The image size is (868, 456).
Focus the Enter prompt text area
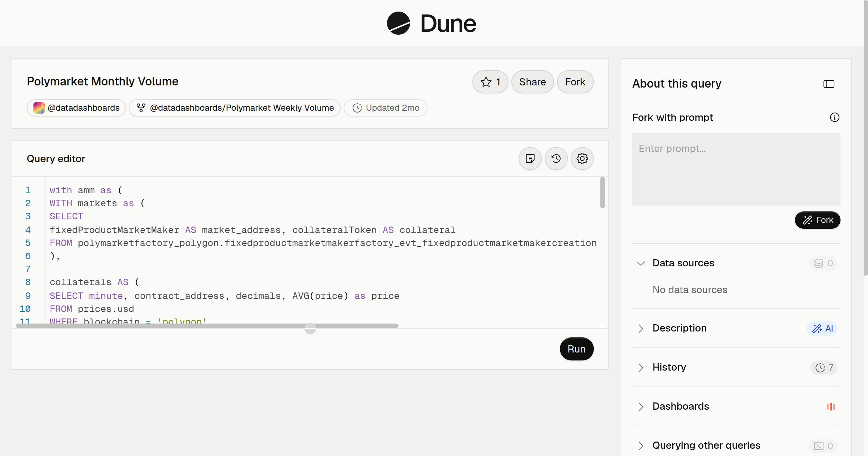736,169
